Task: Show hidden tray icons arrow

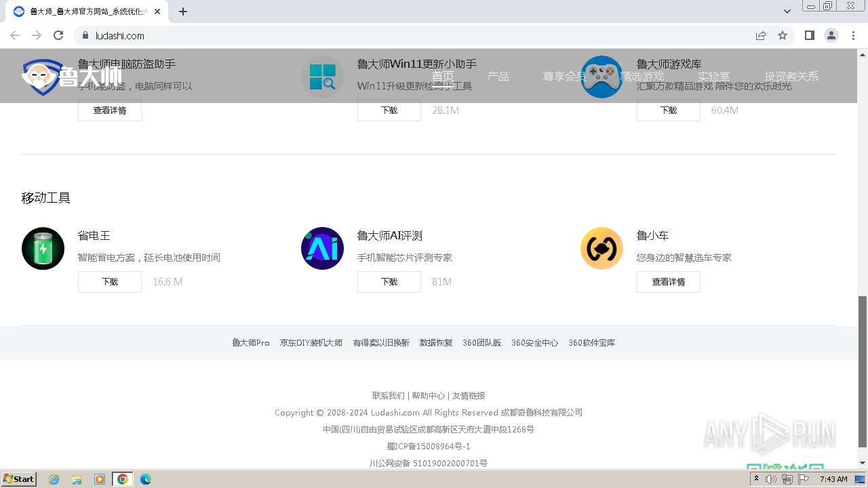Action: [756, 479]
